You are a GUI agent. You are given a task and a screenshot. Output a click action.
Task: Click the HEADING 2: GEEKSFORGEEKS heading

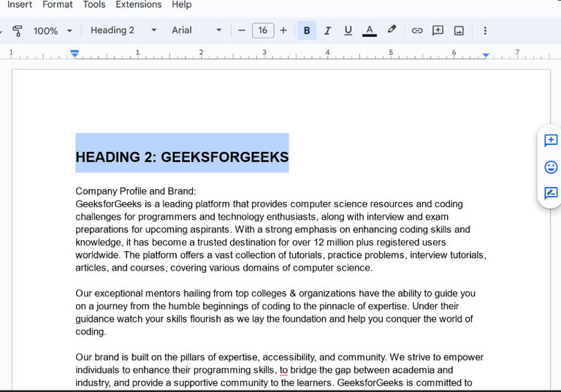point(182,157)
